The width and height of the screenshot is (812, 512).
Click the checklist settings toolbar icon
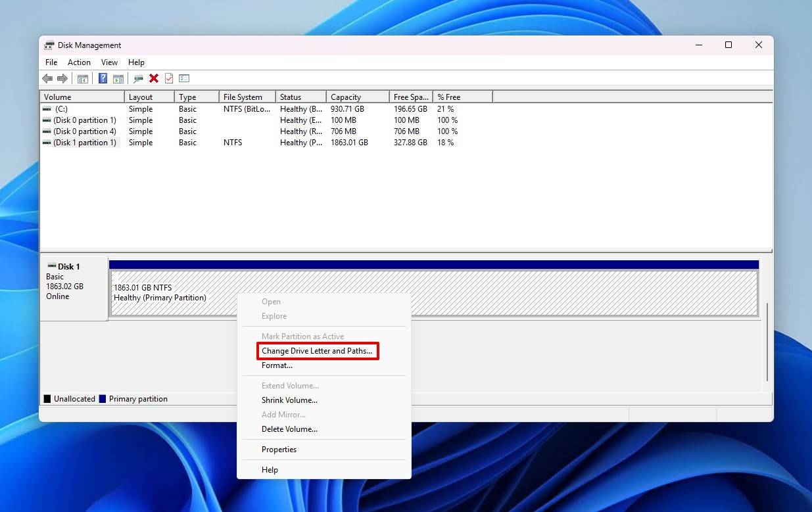[184, 79]
